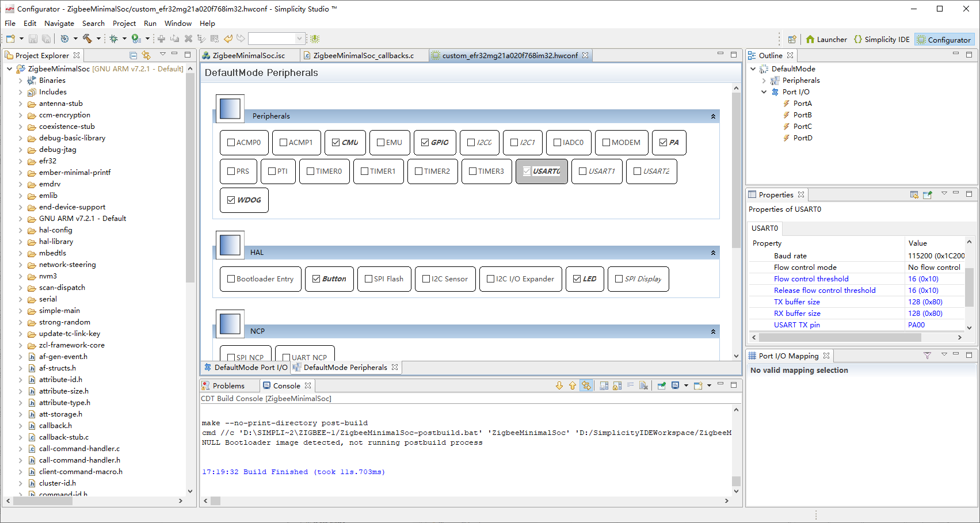Click the Debug bug icon
Screen dimensions: 980x523
pyautogui.click(x=113, y=39)
